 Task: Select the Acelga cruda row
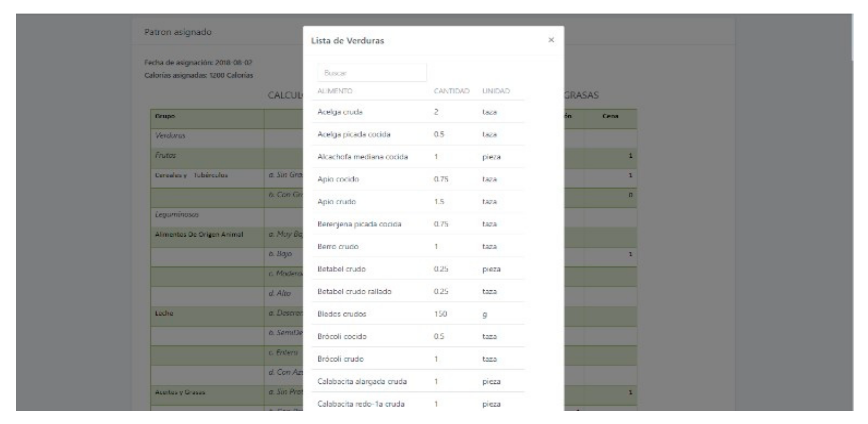340,112
